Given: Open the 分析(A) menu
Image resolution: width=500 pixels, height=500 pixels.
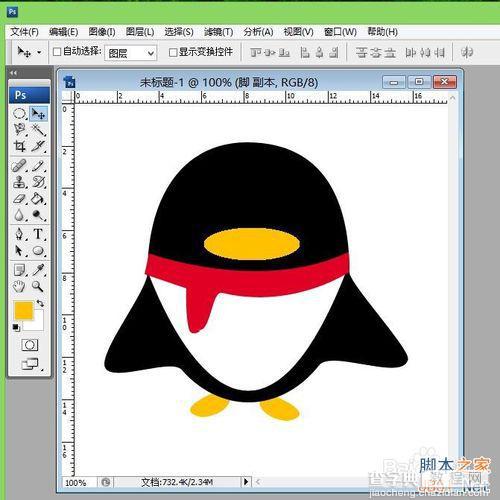Looking at the screenshot, I should click(258, 32).
